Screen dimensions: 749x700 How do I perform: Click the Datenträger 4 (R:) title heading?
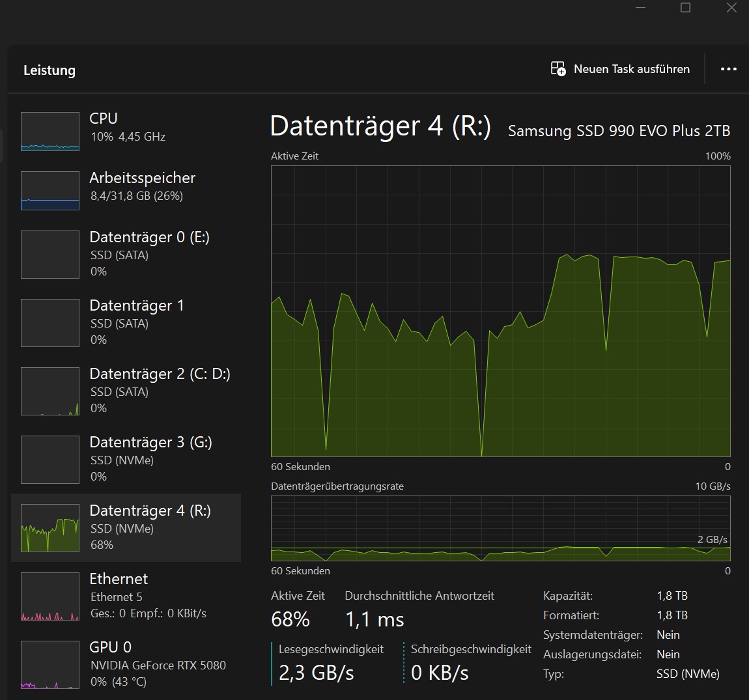tap(380, 126)
